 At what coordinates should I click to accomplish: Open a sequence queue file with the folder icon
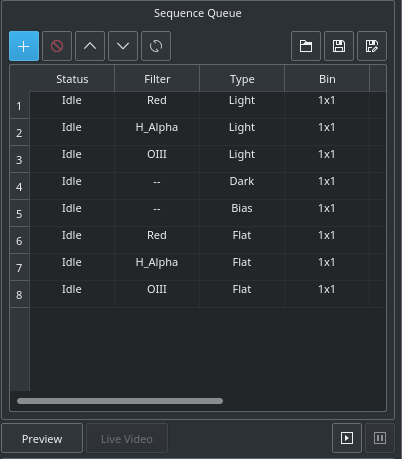click(306, 46)
